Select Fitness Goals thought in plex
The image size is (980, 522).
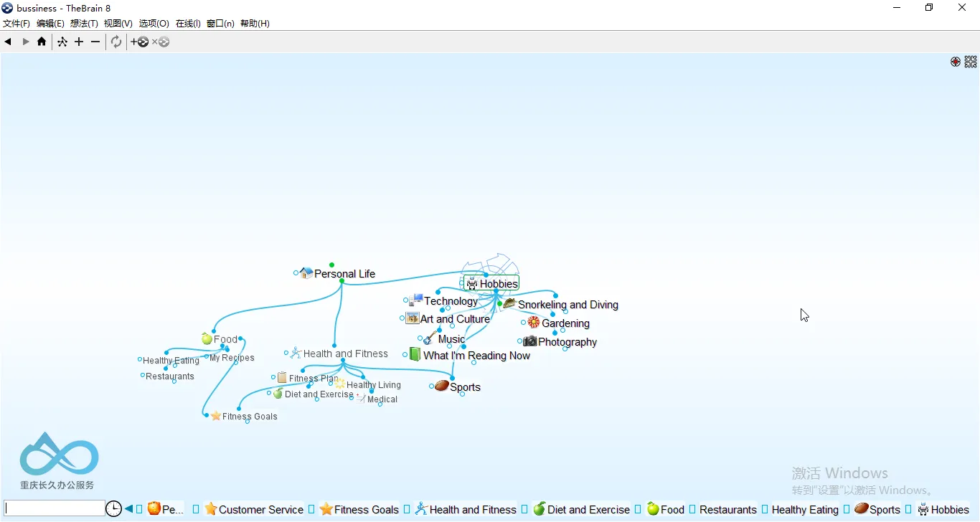pyautogui.click(x=250, y=417)
